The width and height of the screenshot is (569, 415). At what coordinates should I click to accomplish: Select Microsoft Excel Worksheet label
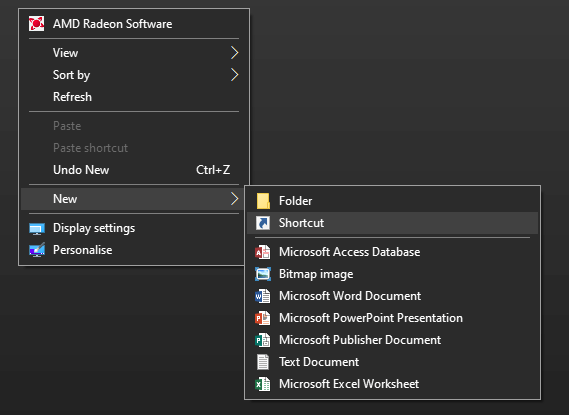tap(349, 384)
